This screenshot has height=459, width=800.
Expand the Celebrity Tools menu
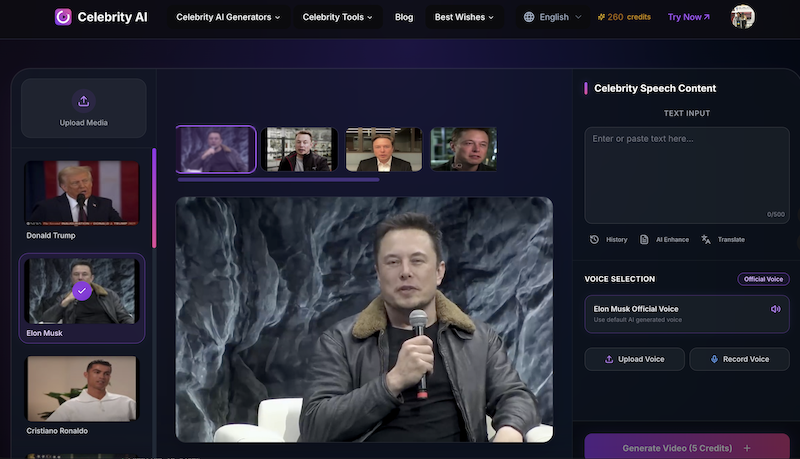click(x=337, y=17)
